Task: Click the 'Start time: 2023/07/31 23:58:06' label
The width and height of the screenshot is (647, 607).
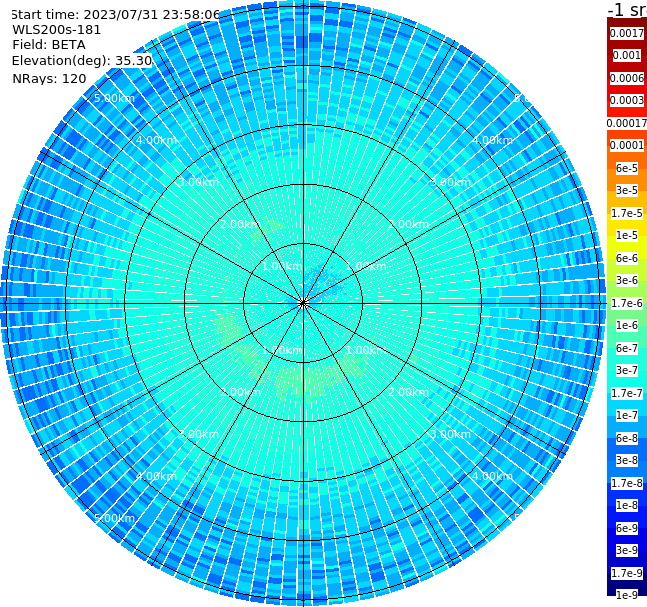Action: click(116, 15)
